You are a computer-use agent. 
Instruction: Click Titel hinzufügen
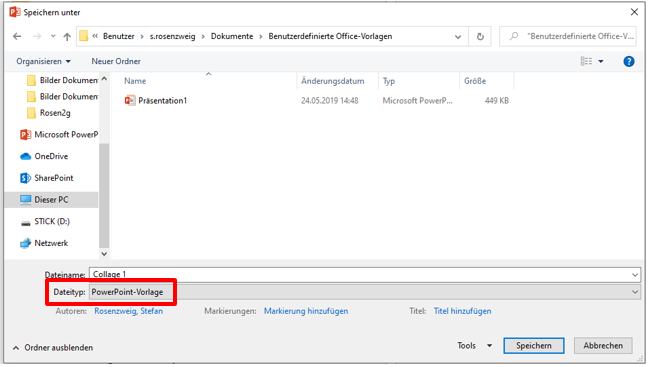click(462, 311)
